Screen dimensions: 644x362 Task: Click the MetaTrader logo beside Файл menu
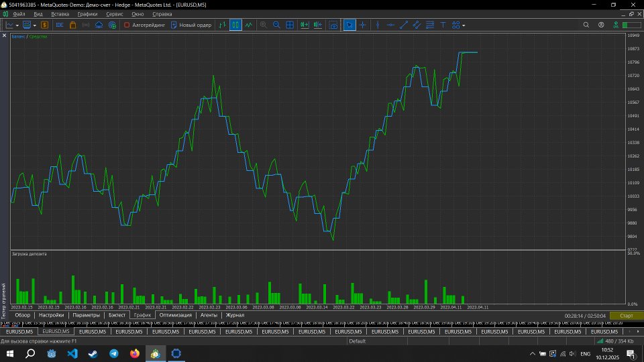5,14
